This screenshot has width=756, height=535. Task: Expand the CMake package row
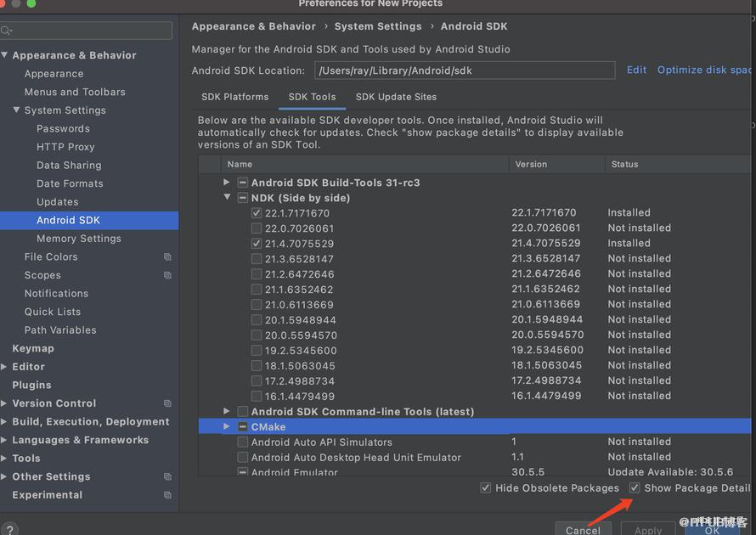tap(227, 426)
